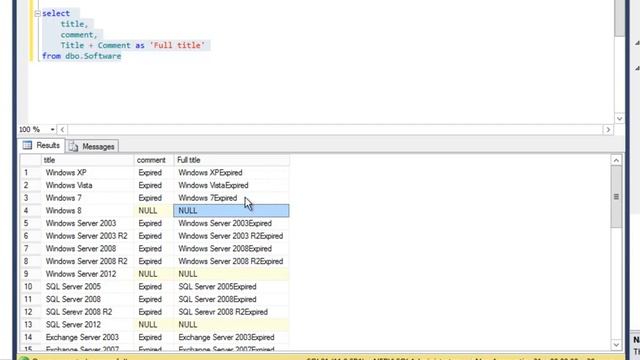Click the results grid vertical scrollbar thumb
This screenshot has width=640, height=360.
pyautogui.click(x=616, y=197)
